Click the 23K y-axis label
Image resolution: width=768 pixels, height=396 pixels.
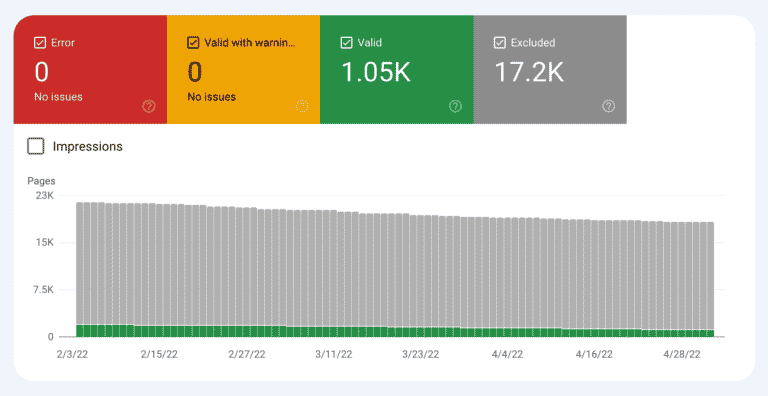44,196
